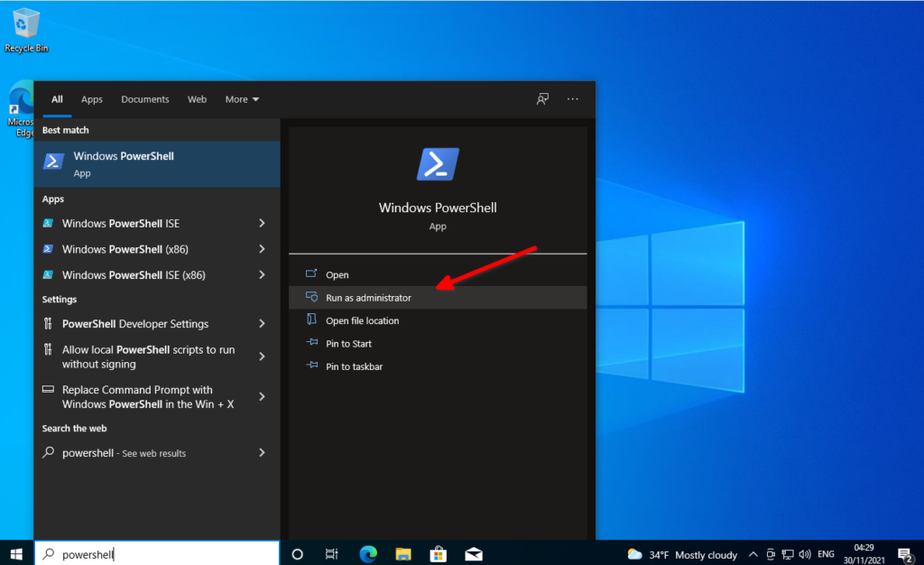The height and width of the screenshot is (565, 924).
Task: Open File Explorer from taskbar
Action: pos(403,554)
